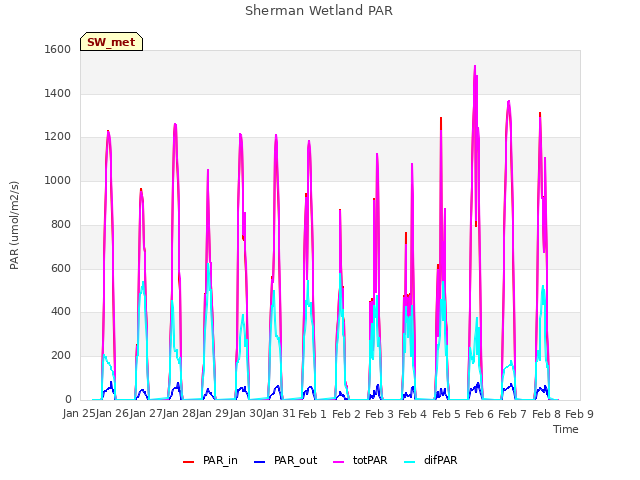This screenshot has height=480, width=640.
Task: Click the Jan 27 x-axis date label
Action: (x=147, y=414)
